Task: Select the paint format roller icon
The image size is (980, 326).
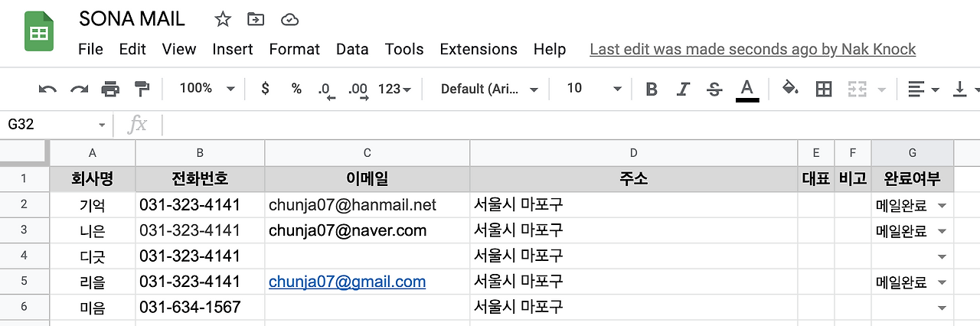Action: [142, 89]
